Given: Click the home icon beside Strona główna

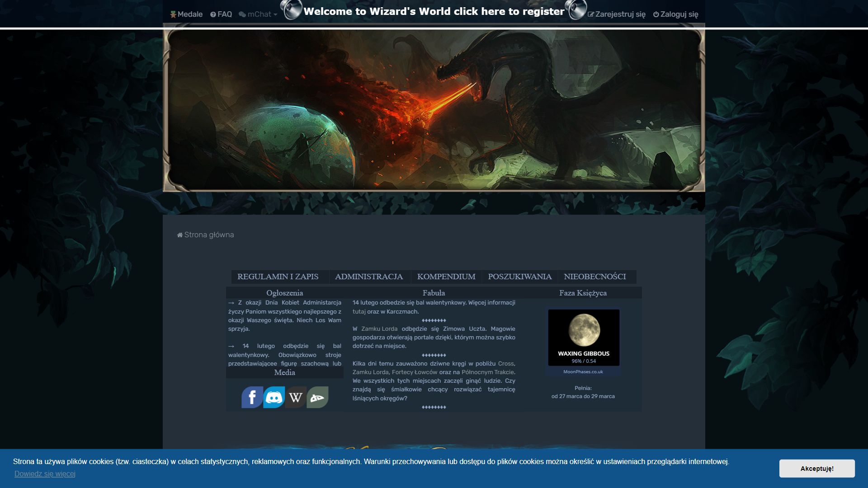Looking at the screenshot, I should pos(180,235).
